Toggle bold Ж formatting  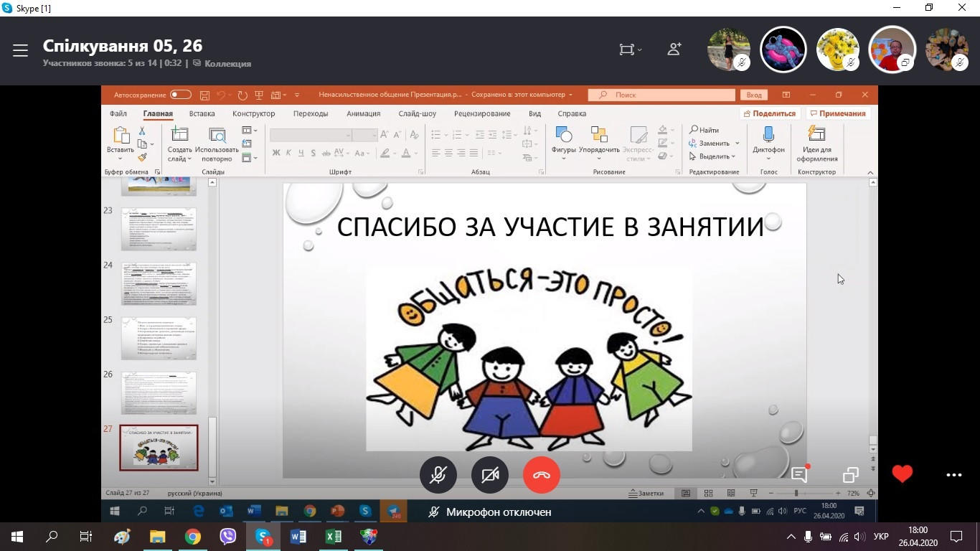[x=276, y=153]
